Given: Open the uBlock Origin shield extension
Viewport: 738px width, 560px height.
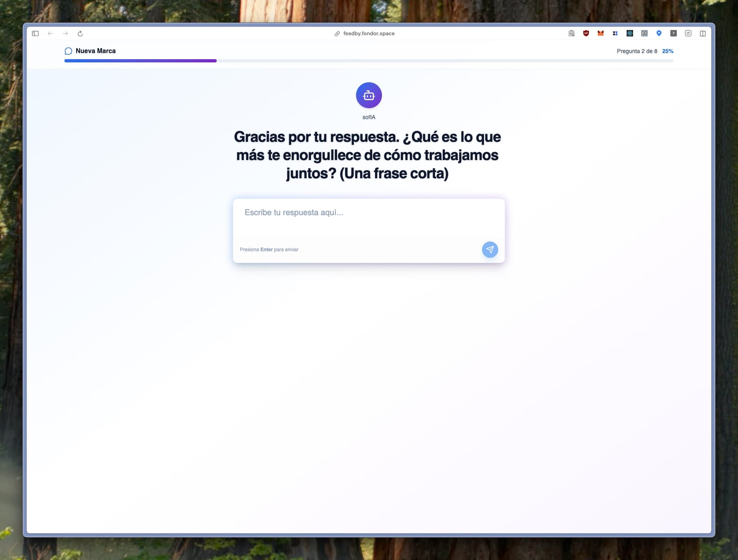Looking at the screenshot, I should (x=586, y=33).
